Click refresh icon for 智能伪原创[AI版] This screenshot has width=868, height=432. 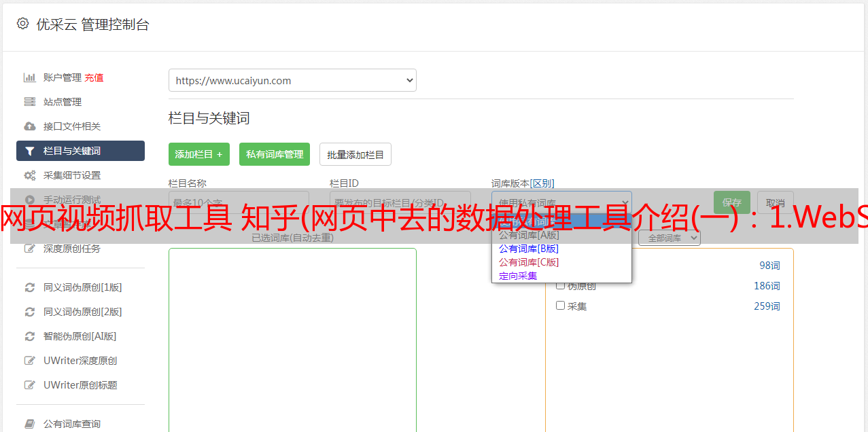[x=29, y=336]
